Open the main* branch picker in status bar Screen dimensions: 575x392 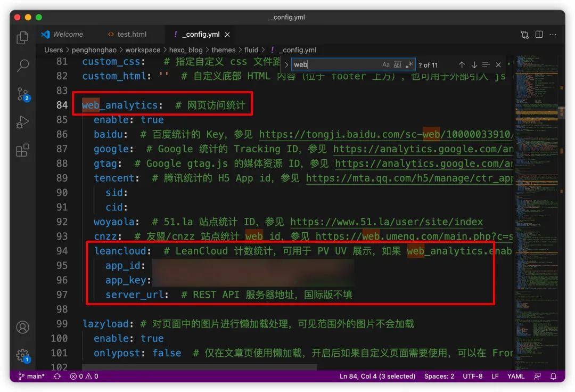point(31,376)
